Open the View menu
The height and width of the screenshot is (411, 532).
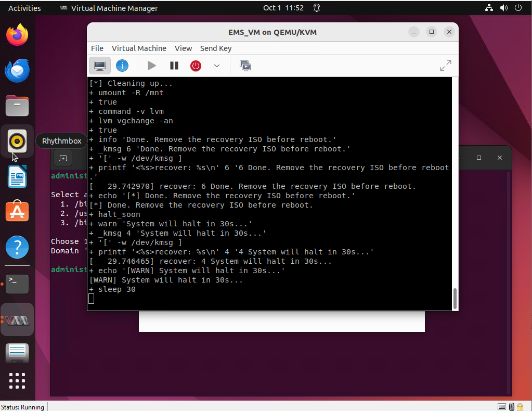point(183,48)
